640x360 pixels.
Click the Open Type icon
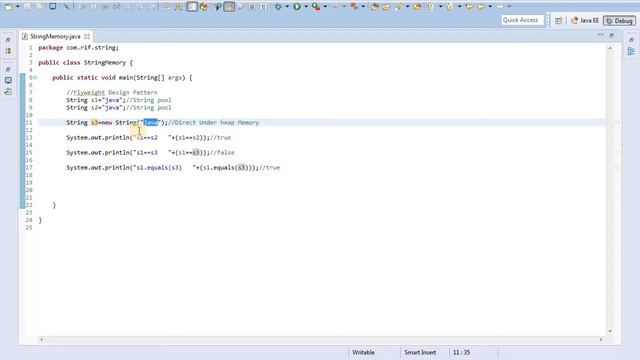tap(374, 7)
